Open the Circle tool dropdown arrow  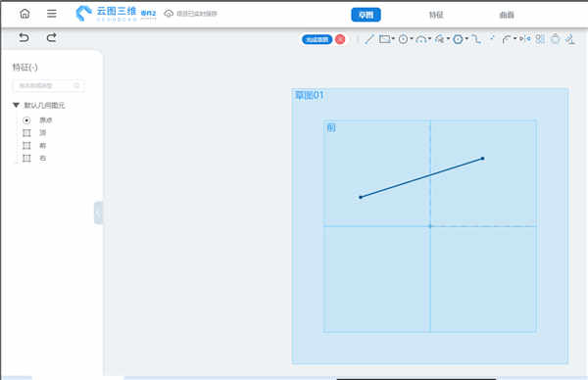coord(412,38)
